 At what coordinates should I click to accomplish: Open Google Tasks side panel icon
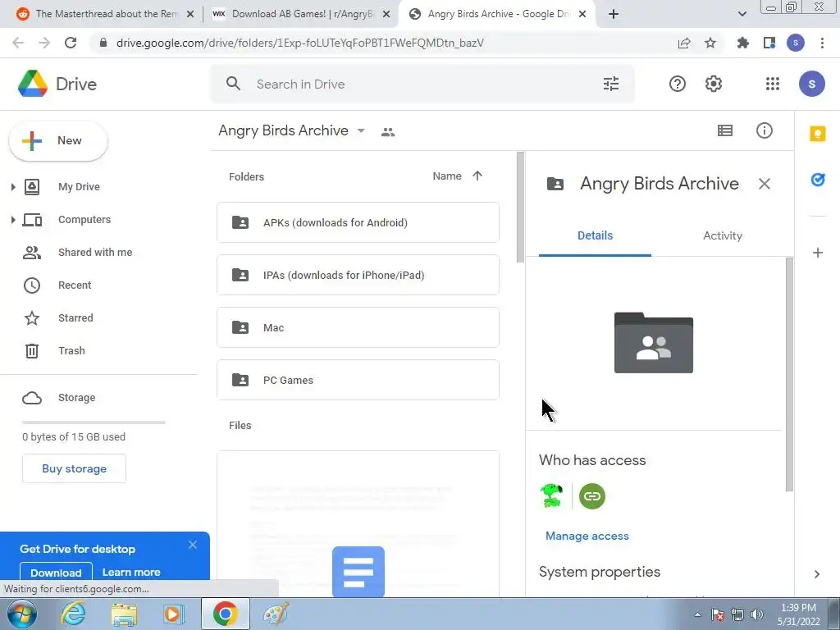818,179
